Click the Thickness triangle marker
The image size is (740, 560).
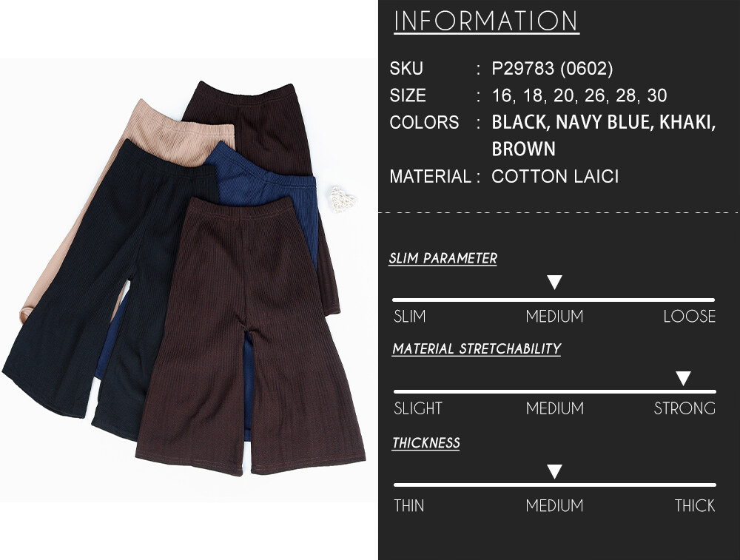tap(554, 471)
